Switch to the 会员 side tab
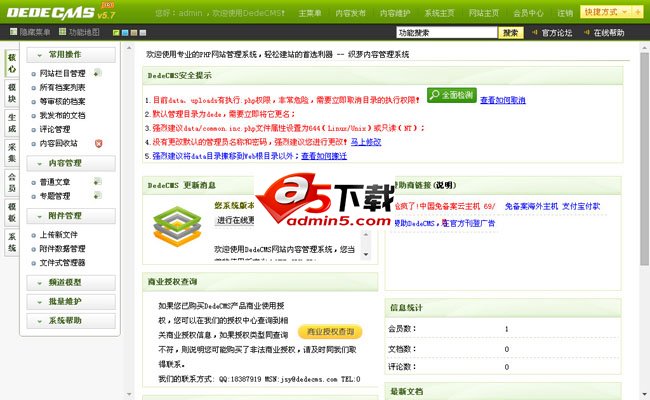650x400 pixels. pos(12,182)
